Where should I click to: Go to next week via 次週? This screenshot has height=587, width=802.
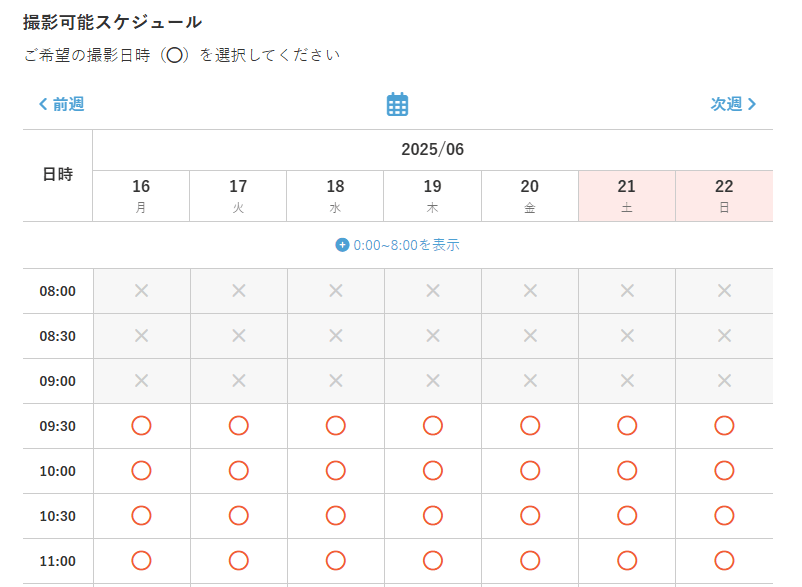click(733, 104)
